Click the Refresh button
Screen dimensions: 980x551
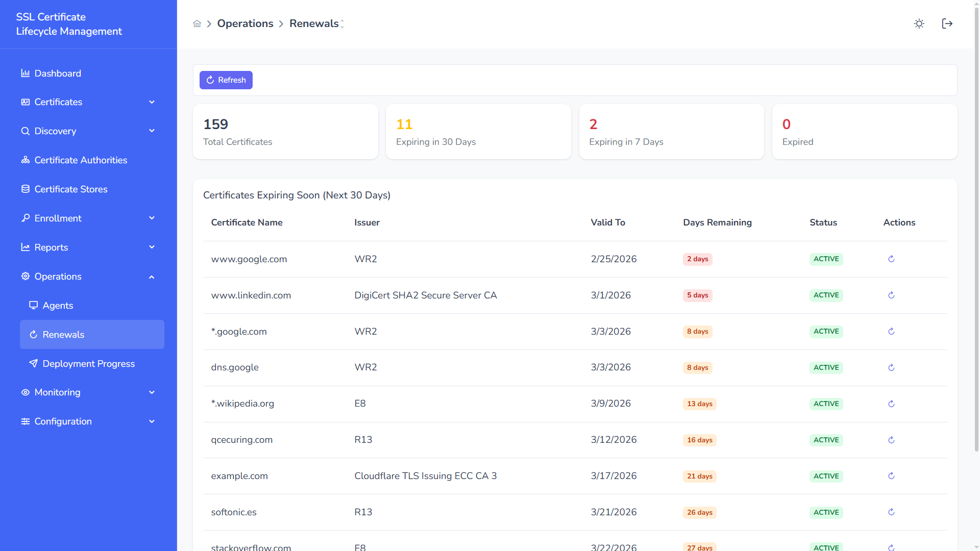[x=226, y=80]
